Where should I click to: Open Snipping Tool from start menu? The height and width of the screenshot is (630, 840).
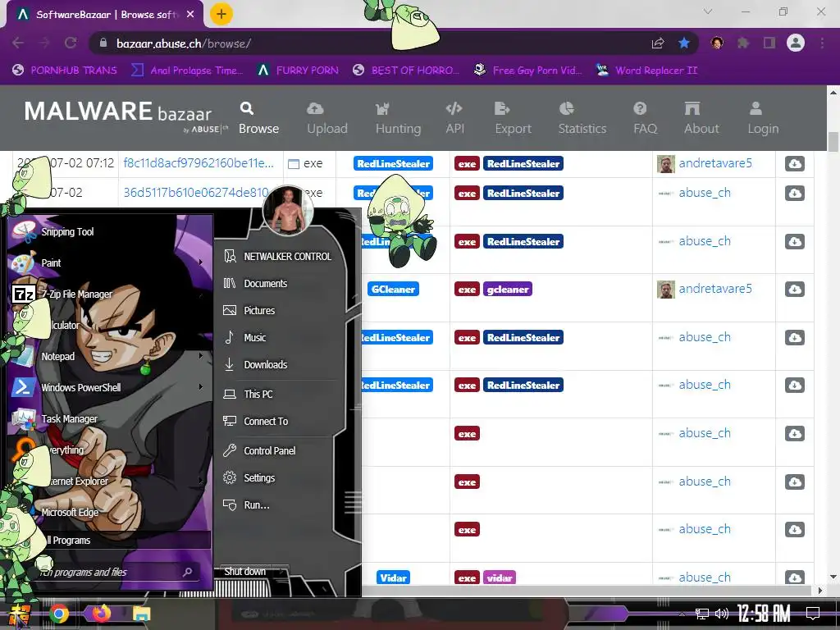coord(67,231)
